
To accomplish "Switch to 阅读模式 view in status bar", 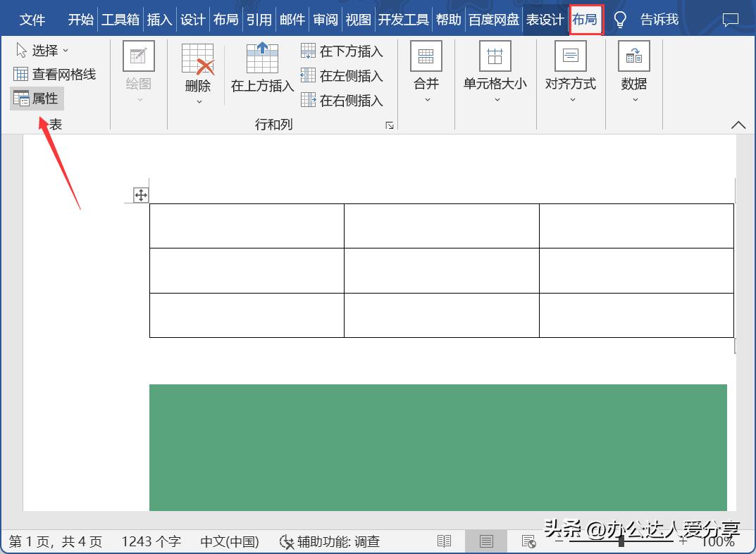I will point(444,541).
